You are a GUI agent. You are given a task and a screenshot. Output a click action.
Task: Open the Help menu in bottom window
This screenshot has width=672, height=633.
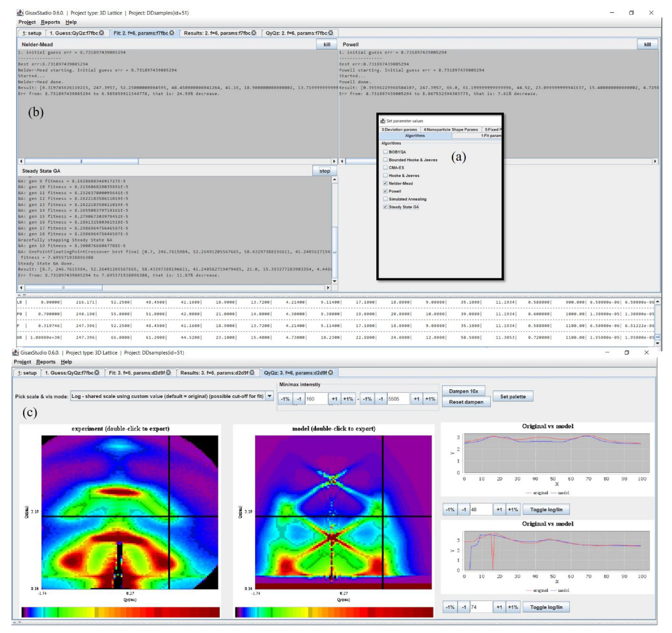tap(66, 362)
